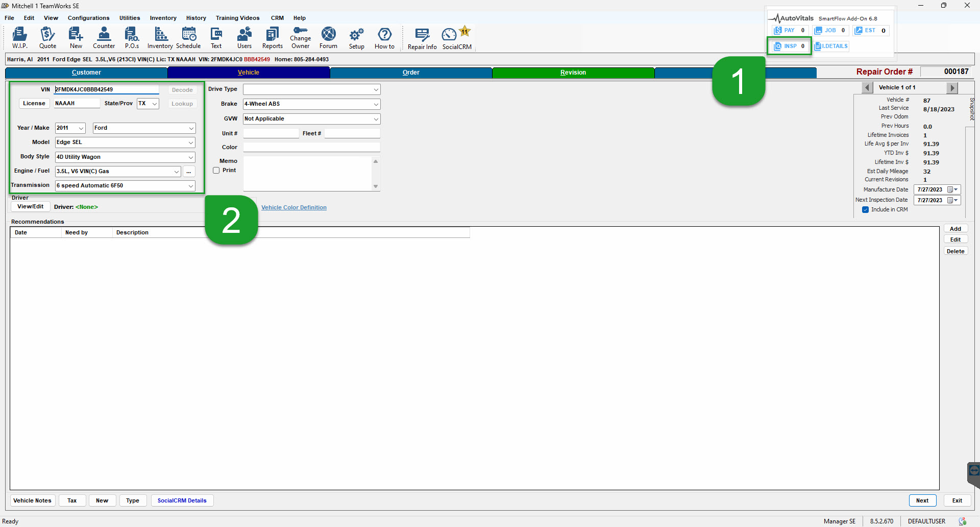The width and height of the screenshot is (980, 527).
Task: Open Vehicle Color Definition link
Action: point(294,208)
